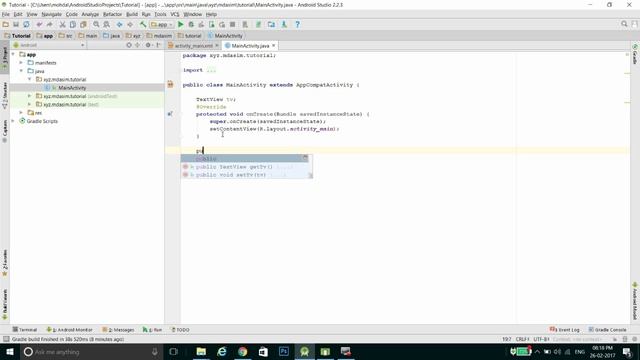Open the TODO tool window

(180, 329)
